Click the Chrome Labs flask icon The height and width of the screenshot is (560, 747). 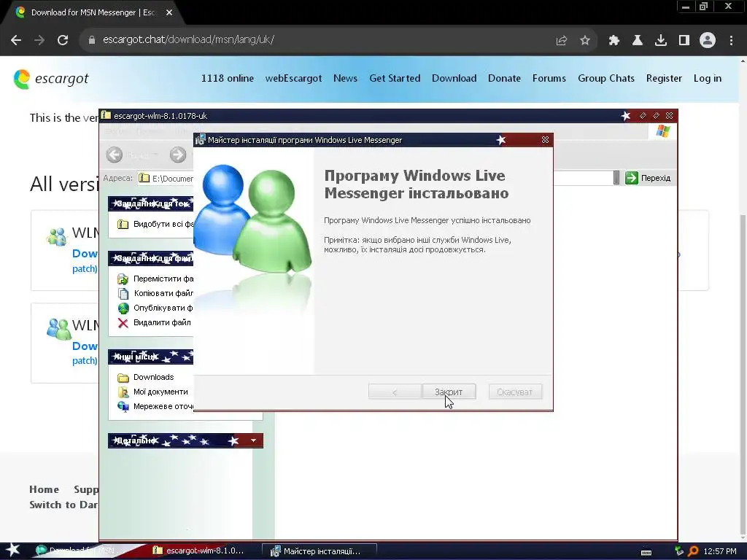(x=638, y=40)
